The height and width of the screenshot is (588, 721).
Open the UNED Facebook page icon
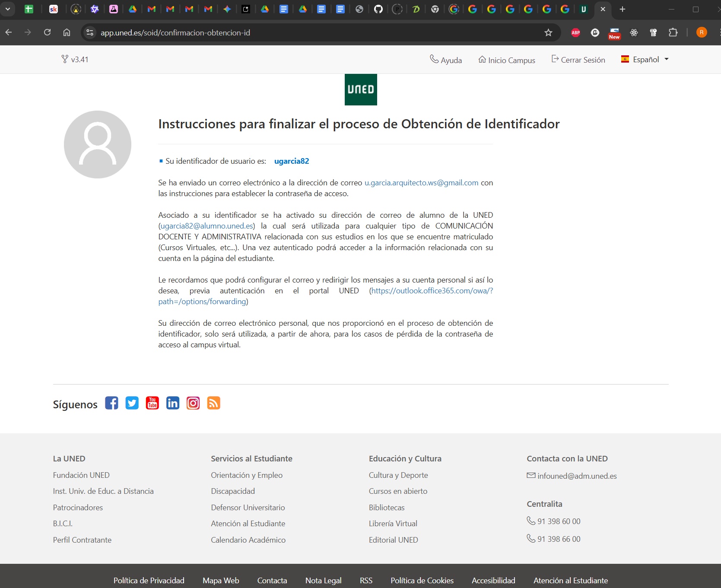[111, 403]
